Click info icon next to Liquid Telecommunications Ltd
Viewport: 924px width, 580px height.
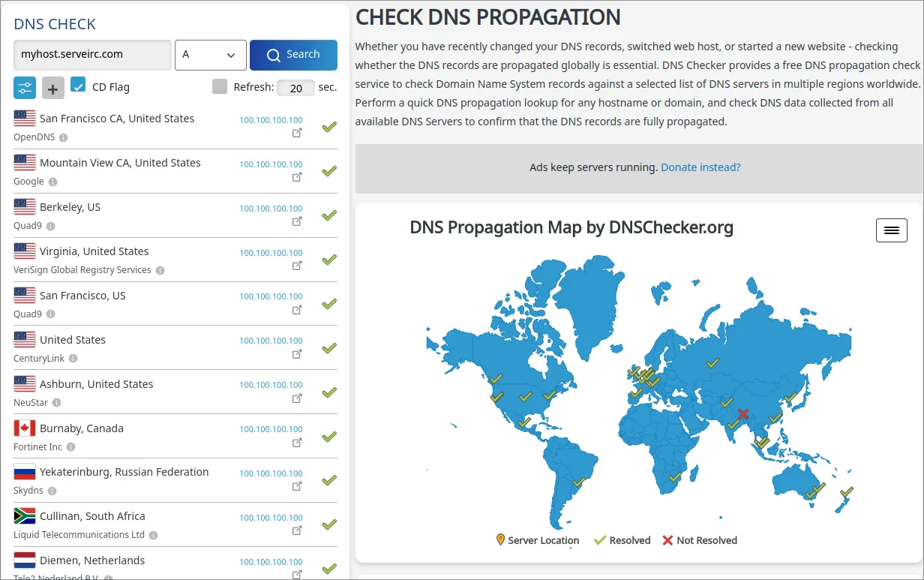(153, 535)
